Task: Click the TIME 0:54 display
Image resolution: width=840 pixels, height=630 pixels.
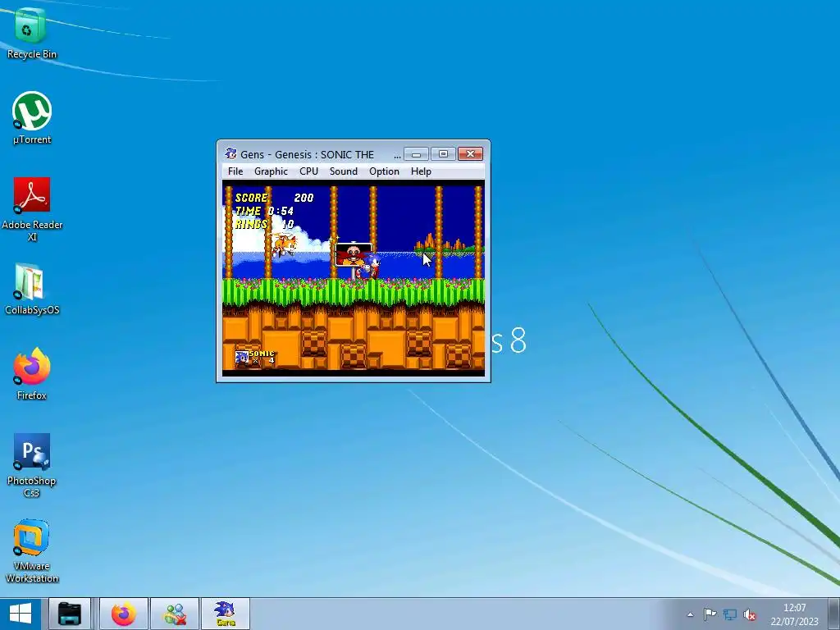Action: [x=264, y=211]
